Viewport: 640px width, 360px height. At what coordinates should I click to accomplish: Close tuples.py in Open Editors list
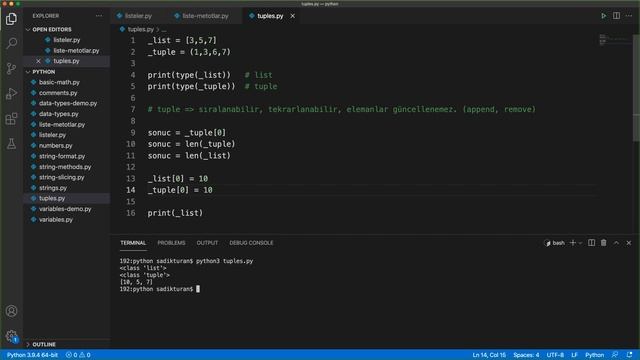[x=38, y=61]
